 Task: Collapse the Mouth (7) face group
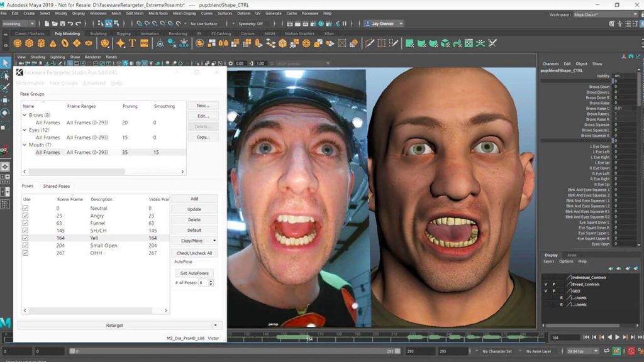pyautogui.click(x=25, y=145)
